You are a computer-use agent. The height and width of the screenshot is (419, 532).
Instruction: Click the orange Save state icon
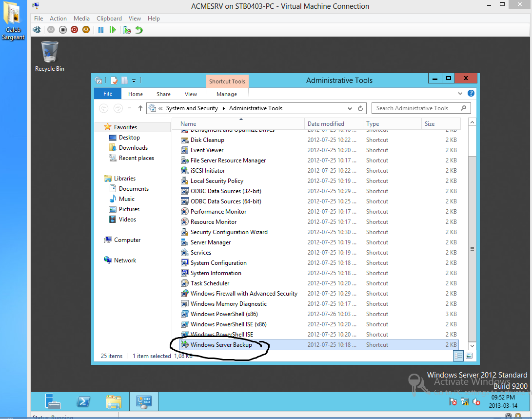[x=86, y=30]
